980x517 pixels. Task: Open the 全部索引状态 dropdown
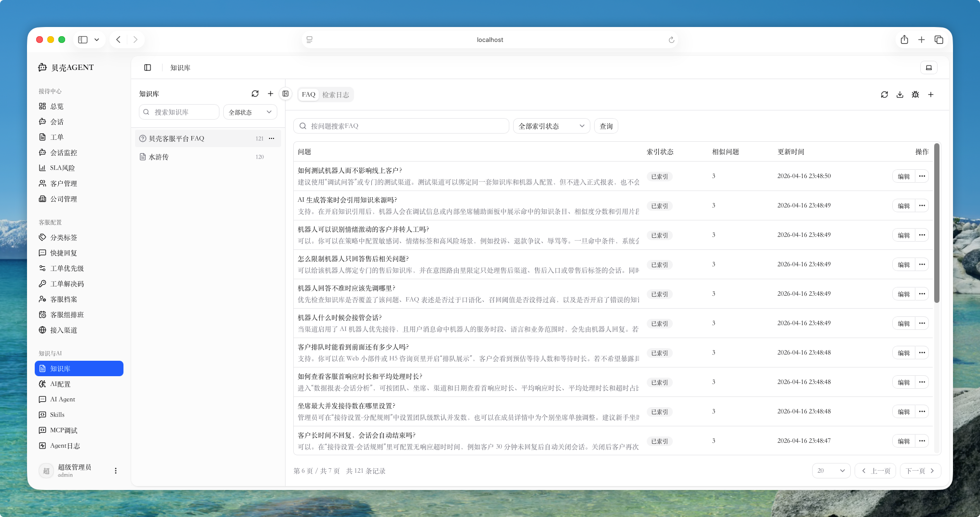coord(551,126)
